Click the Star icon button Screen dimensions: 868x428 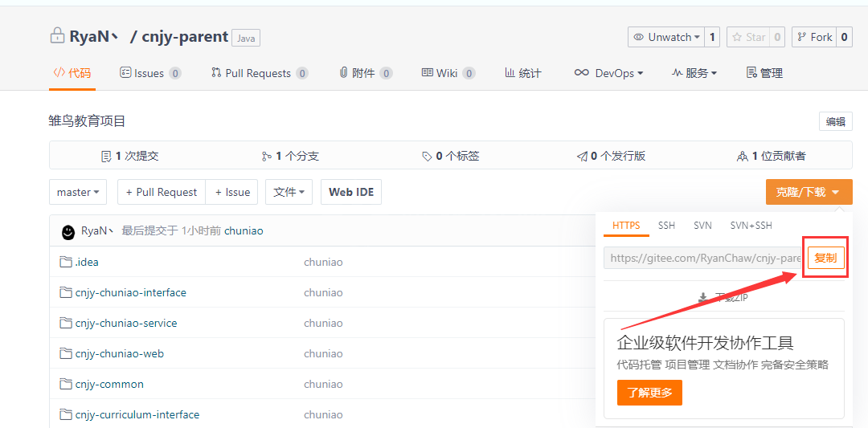pos(747,37)
